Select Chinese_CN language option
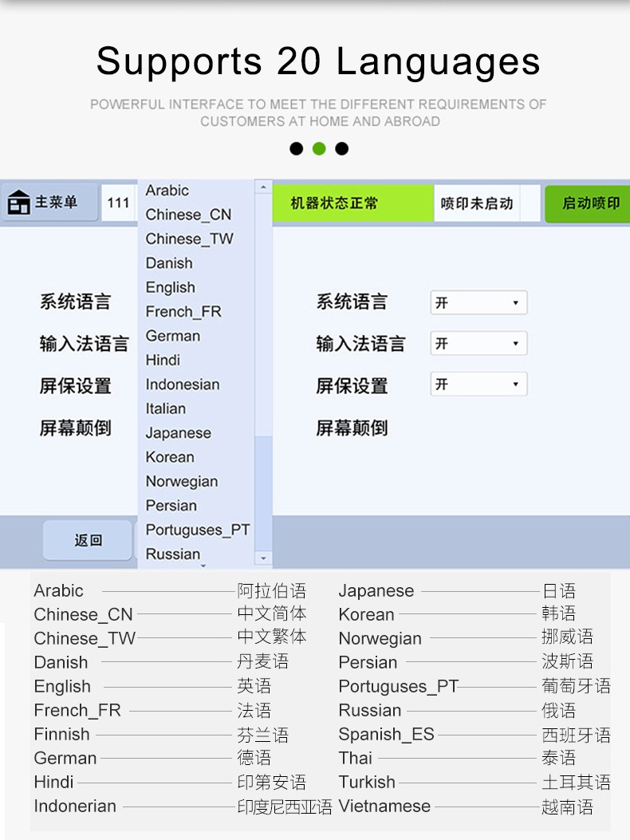Image resolution: width=630 pixels, height=840 pixels. point(188,215)
